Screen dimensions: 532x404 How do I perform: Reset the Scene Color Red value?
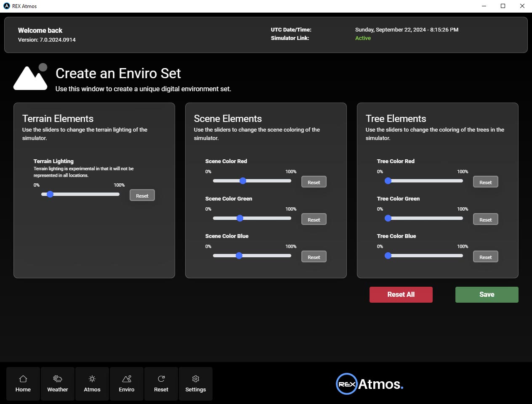pyautogui.click(x=314, y=182)
